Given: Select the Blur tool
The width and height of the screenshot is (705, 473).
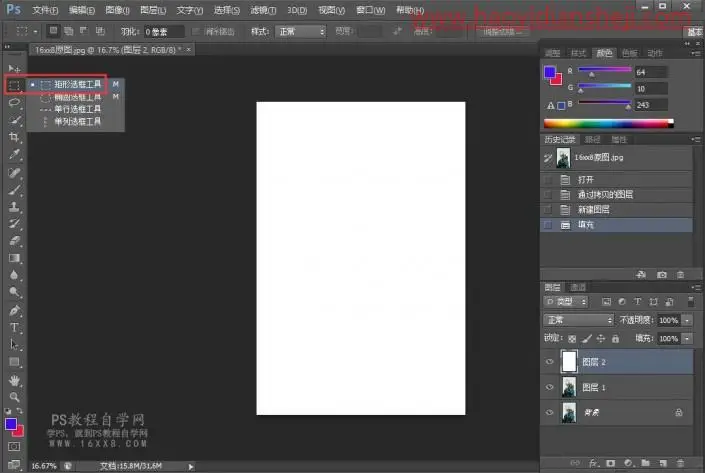Looking at the screenshot, I should point(14,275).
